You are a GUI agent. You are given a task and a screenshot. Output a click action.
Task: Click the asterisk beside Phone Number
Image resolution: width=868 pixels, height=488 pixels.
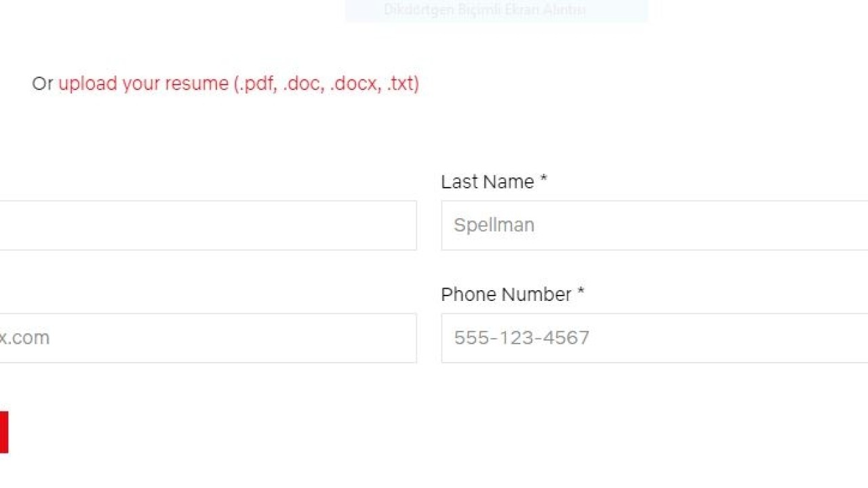click(580, 293)
